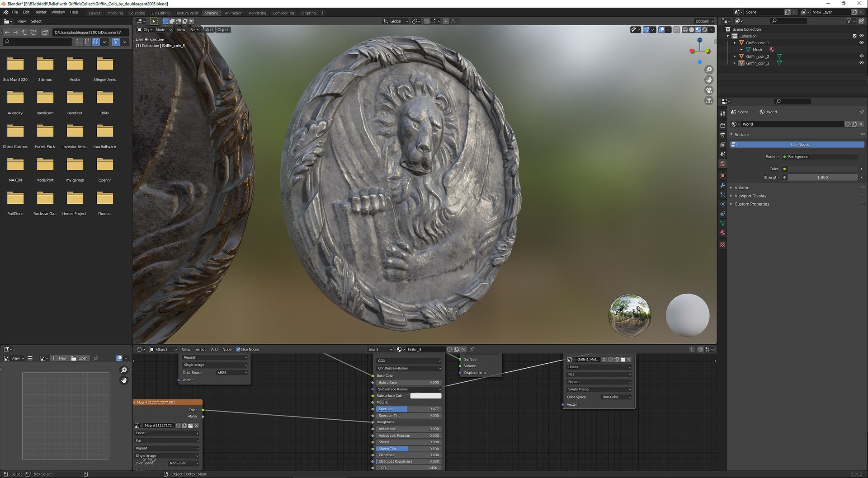
Task: Go to parent directory in file browser
Action: point(24,33)
